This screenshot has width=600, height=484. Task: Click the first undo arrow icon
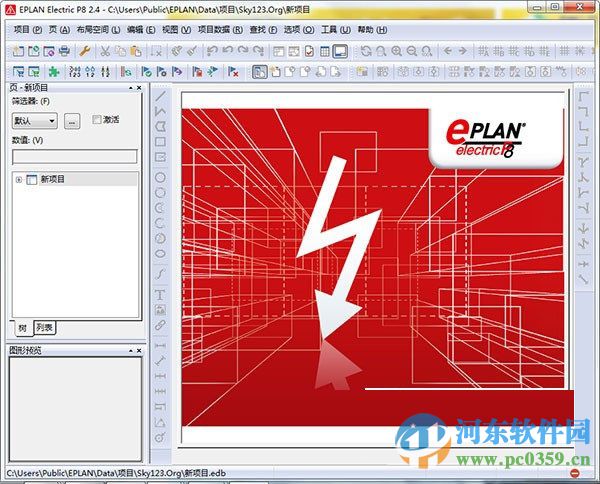click(212, 51)
